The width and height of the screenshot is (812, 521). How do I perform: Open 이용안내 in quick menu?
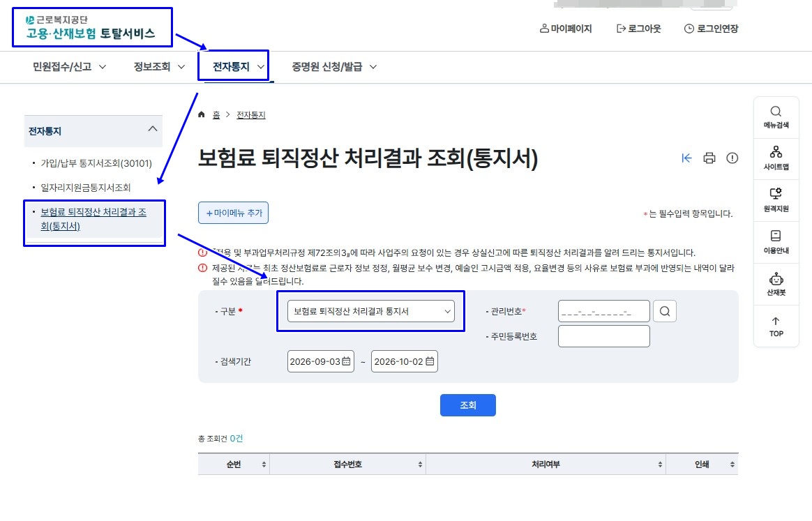776,243
